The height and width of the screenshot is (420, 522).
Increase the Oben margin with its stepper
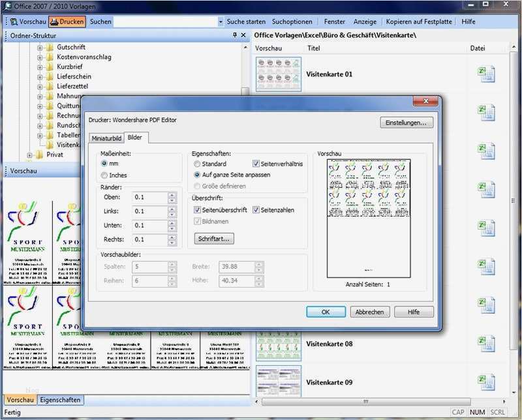coord(171,194)
